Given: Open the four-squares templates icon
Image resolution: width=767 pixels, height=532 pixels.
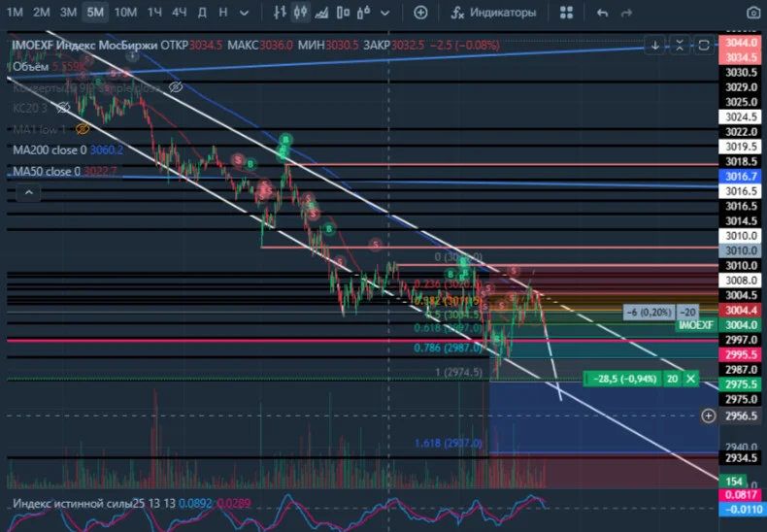Looking at the screenshot, I should [566, 13].
